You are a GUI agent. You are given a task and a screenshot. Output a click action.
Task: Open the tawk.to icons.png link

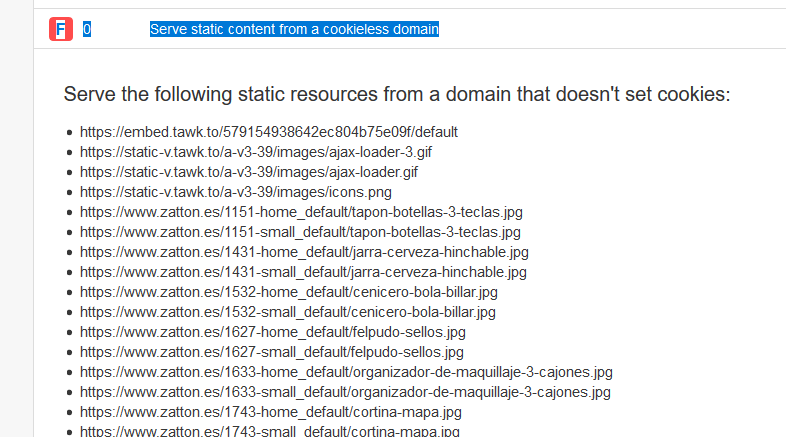point(236,192)
